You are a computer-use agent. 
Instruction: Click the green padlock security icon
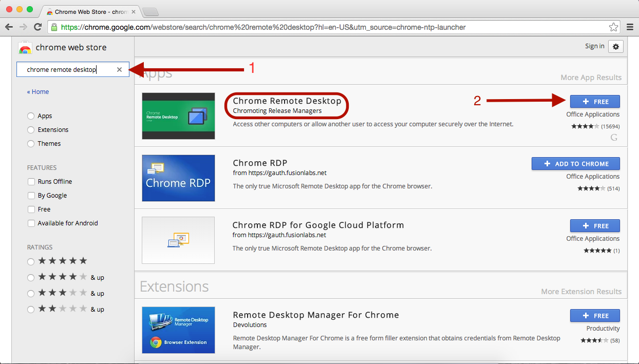click(x=53, y=27)
